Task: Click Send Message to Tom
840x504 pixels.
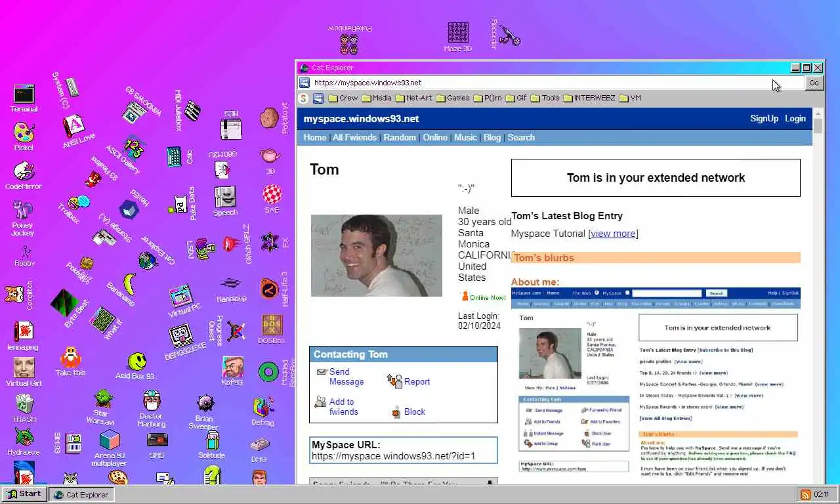Action: [x=346, y=377]
